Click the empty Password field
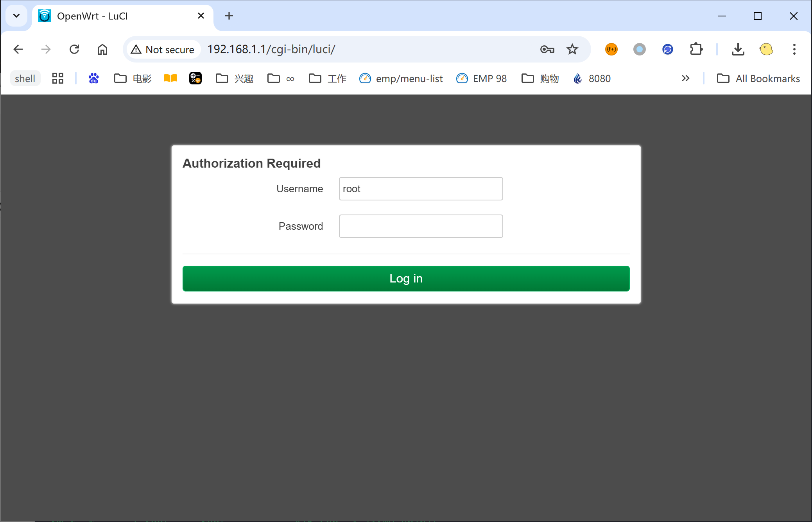 421,226
